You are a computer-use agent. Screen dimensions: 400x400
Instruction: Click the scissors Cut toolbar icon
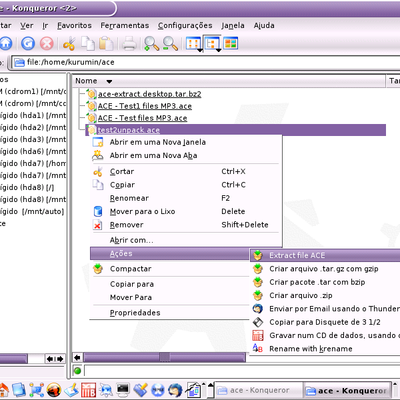tap(69, 44)
